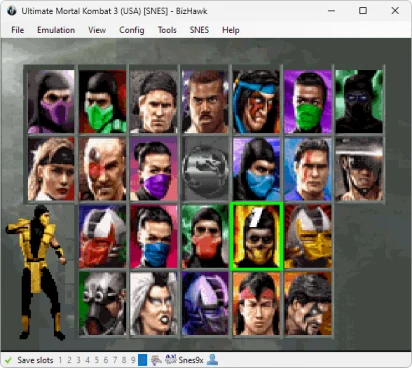
Task: Click the keyboard icon next to Snes9x
Action: tap(171, 360)
